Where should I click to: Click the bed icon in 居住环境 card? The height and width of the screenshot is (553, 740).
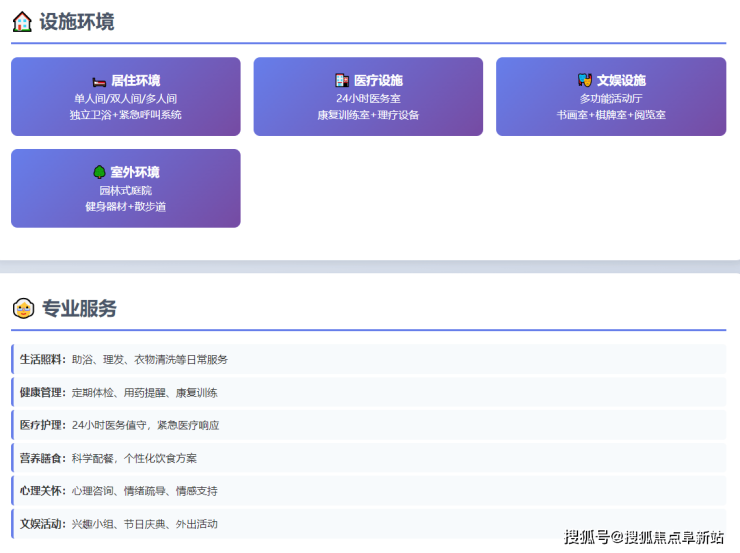99,81
